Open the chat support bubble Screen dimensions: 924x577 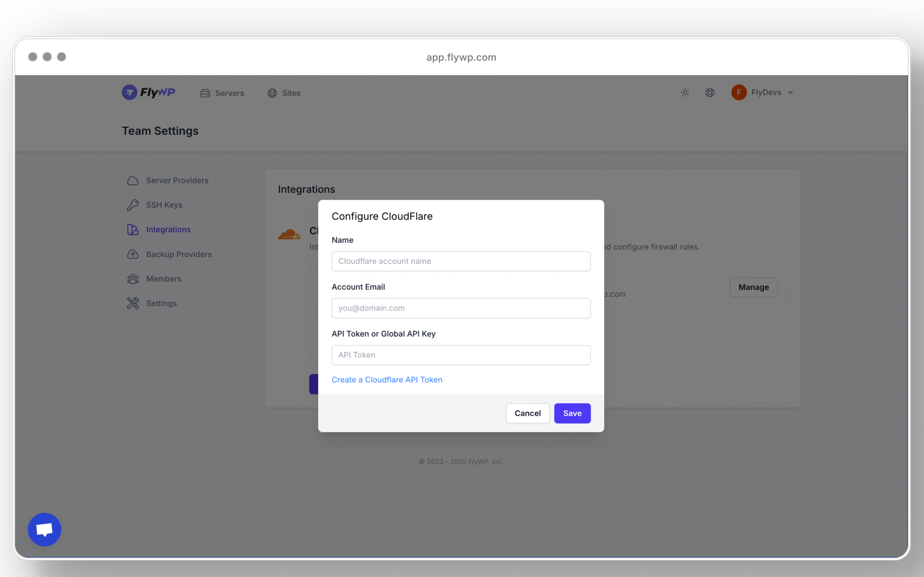point(45,529)
